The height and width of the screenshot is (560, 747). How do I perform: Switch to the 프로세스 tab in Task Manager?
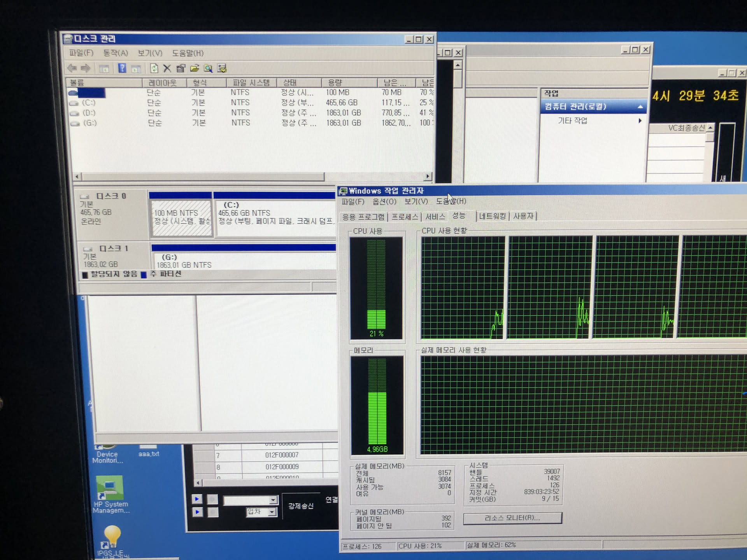click(x=405, y=217)
